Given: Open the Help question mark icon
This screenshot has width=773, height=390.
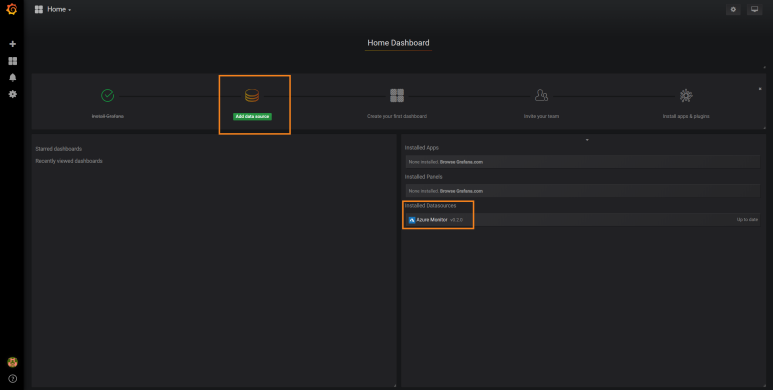Looking at the screenshot, I should 12,379.
